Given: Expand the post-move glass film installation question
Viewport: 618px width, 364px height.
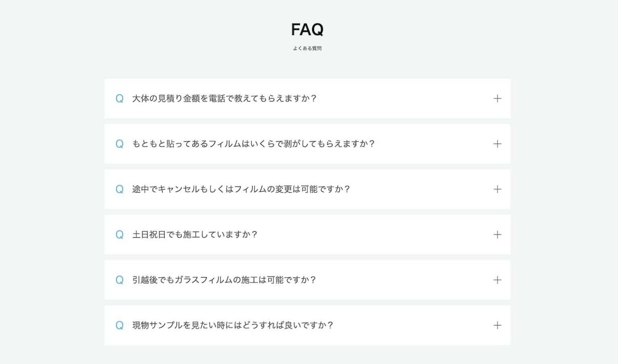Looking at the screenshot, I should 498,280.
